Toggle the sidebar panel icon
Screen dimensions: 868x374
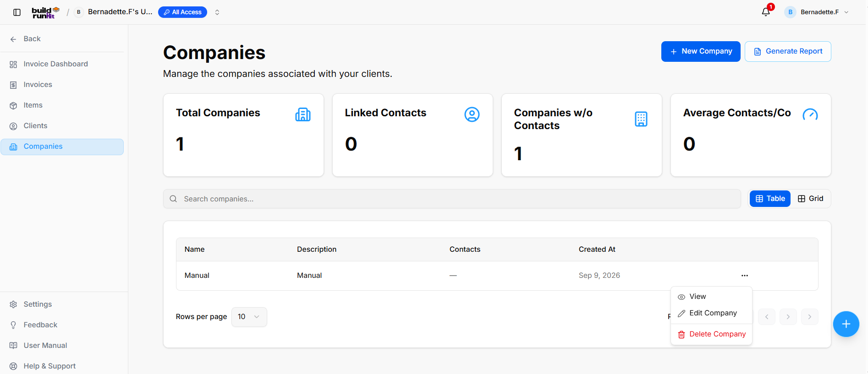[17, 12]
